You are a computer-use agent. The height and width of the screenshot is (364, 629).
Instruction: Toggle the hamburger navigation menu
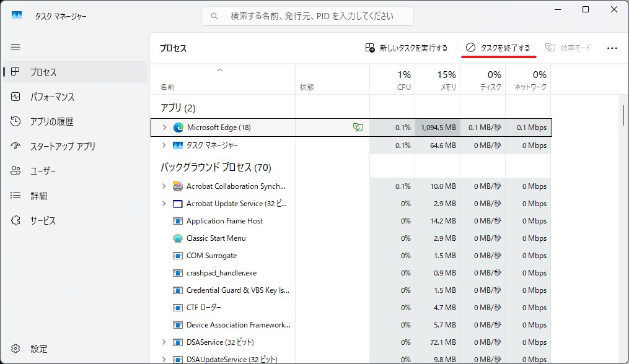[x=15, y=47]
